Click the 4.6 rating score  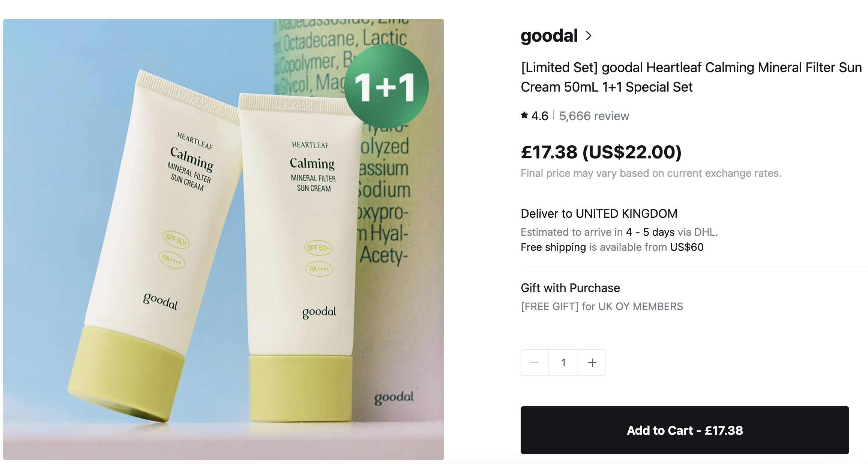pyautogui.click(x=540, y=116)
